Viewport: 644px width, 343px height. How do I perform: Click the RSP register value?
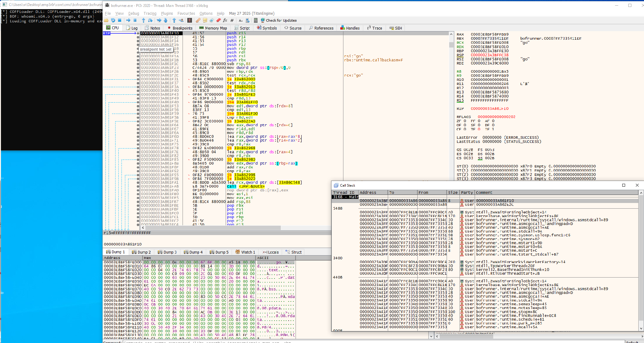(x=489, y=55)
